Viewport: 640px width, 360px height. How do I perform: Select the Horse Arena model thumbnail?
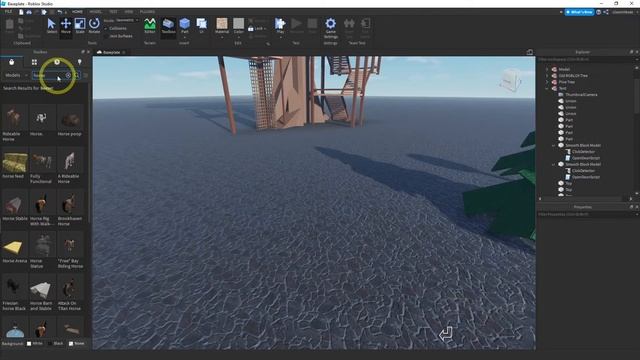coord(14,245)
